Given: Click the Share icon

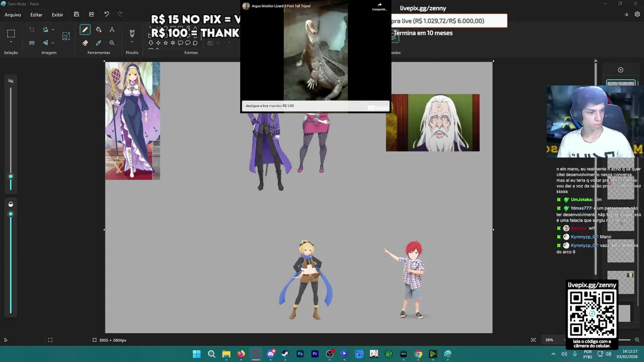Looking at the screenshot, I should pos(91,15).
